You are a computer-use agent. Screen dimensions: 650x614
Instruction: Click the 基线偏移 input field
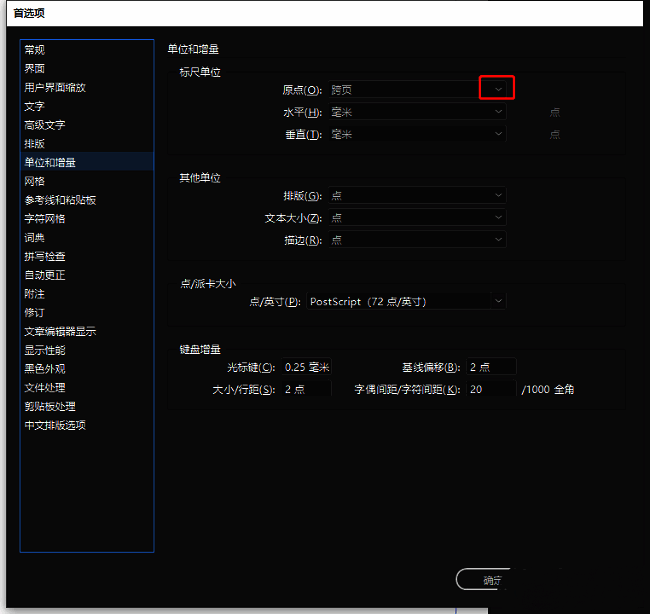coord(490,367)
